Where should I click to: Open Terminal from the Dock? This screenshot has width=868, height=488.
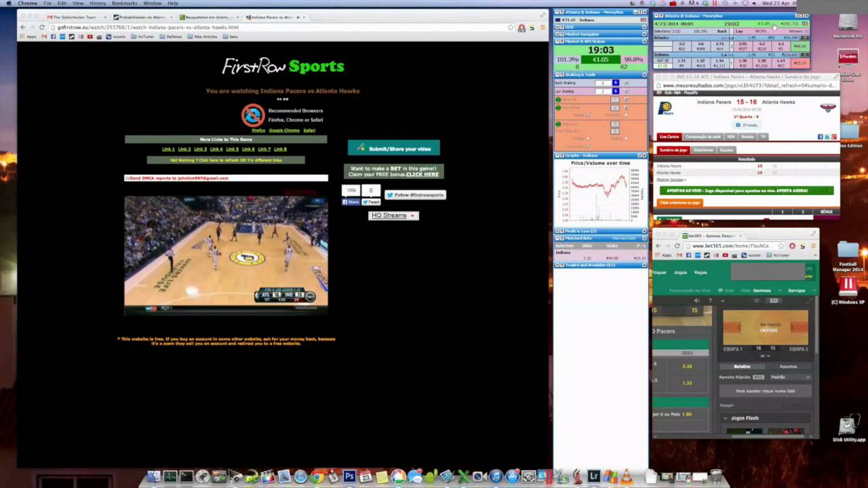coord(186,476)
